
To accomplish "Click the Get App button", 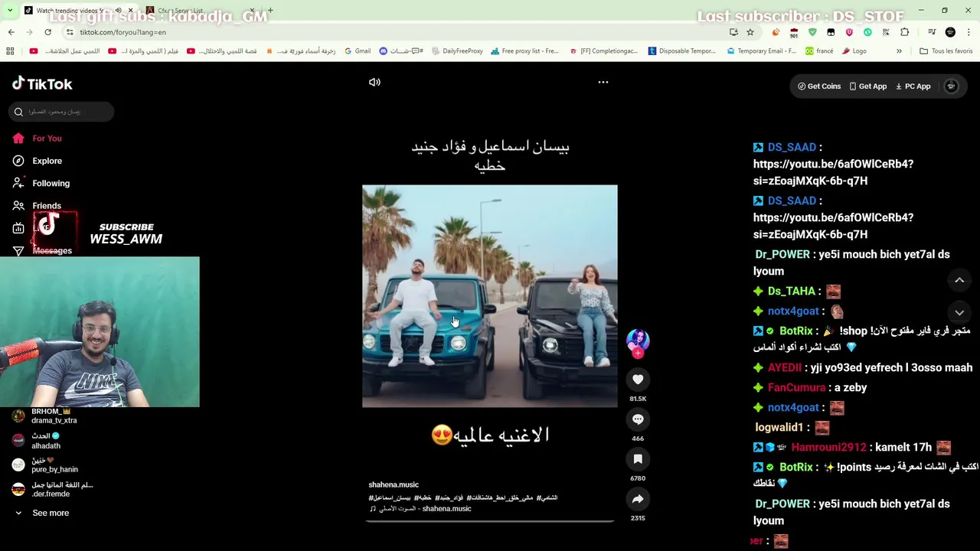I will (x=867, y=86).
